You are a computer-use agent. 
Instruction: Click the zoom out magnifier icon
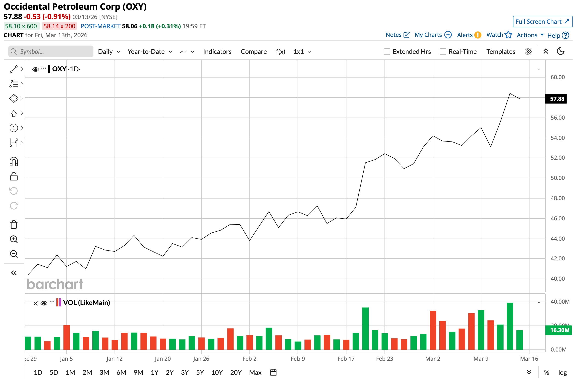[14, 254]
